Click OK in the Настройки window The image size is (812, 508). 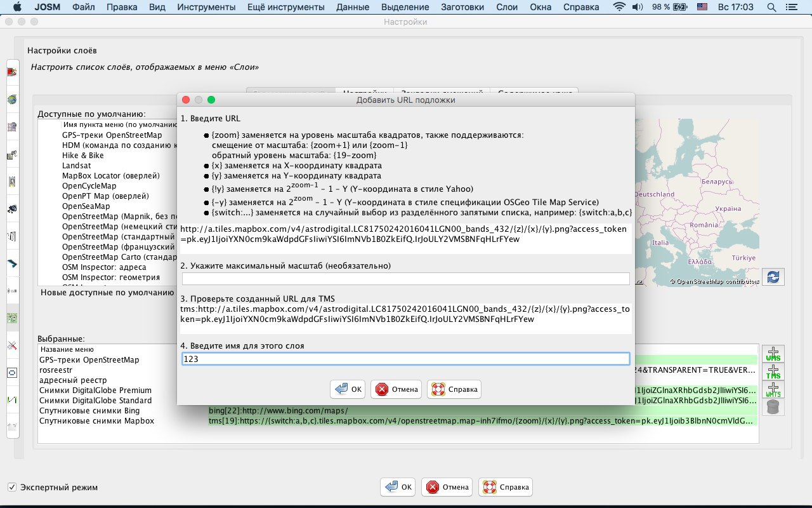[x=398, y=487]
